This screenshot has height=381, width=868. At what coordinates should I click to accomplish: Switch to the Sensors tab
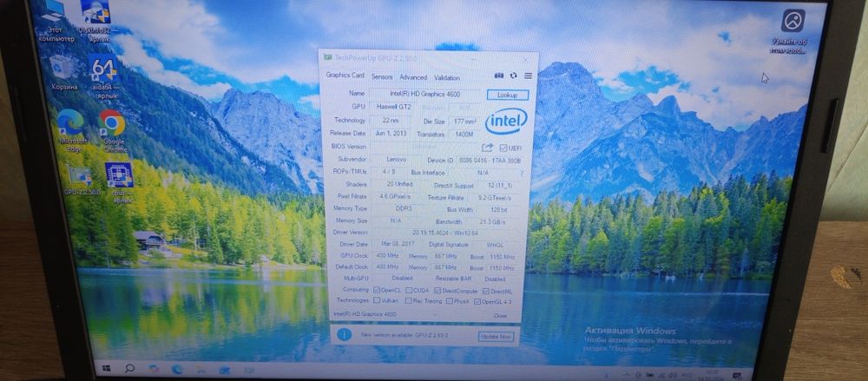(x=382, y=77)
